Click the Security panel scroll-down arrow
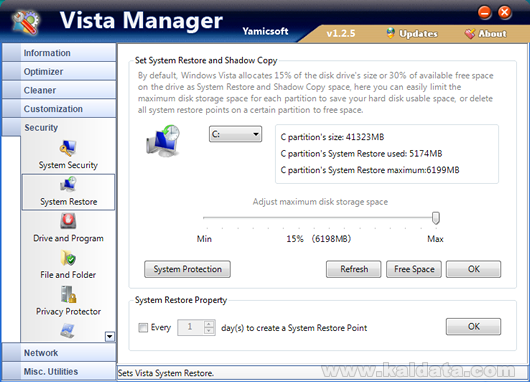Screen dimensions: 530x382 point(110,336)
